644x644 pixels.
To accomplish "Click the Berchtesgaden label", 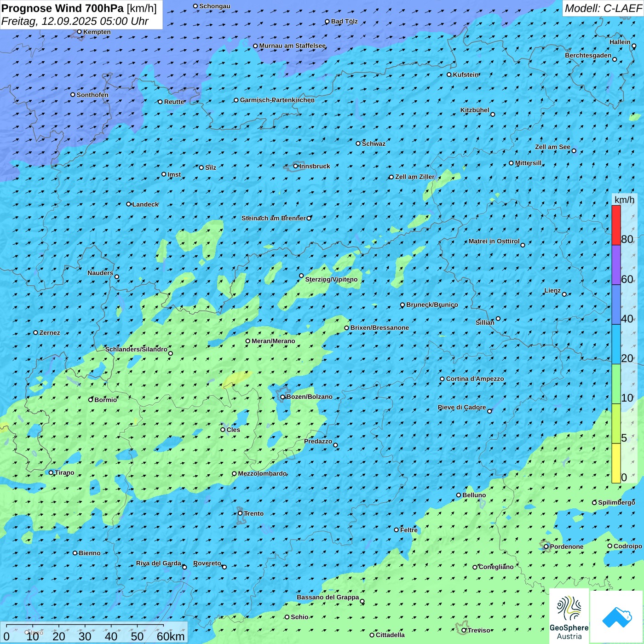I will pos(588,55).
